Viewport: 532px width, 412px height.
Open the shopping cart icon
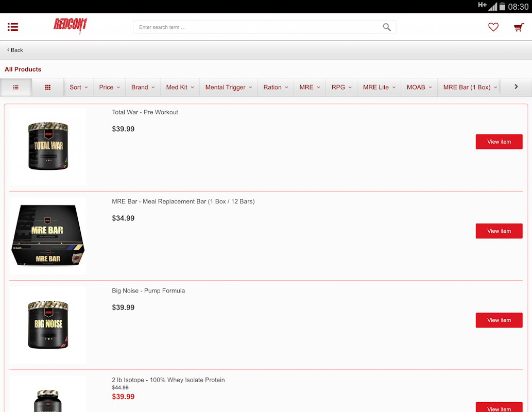click(519, 27)
